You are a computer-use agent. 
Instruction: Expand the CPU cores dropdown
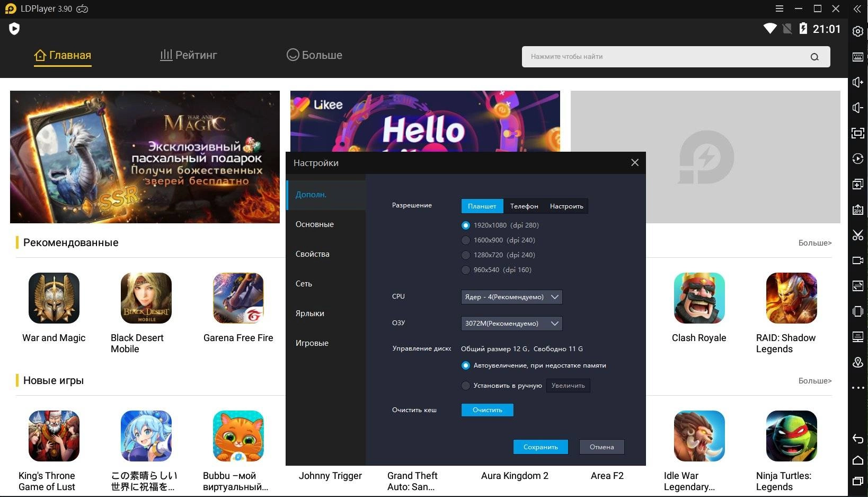(x=511, y=297)
